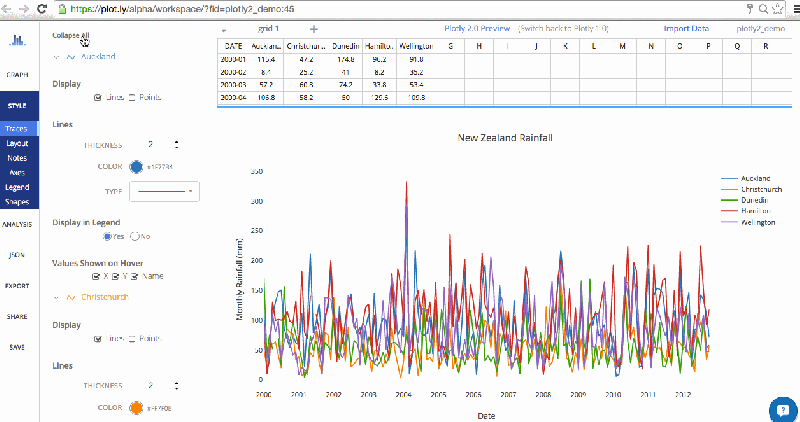Switch to the grid 1 tab

[x=268, y=29]
